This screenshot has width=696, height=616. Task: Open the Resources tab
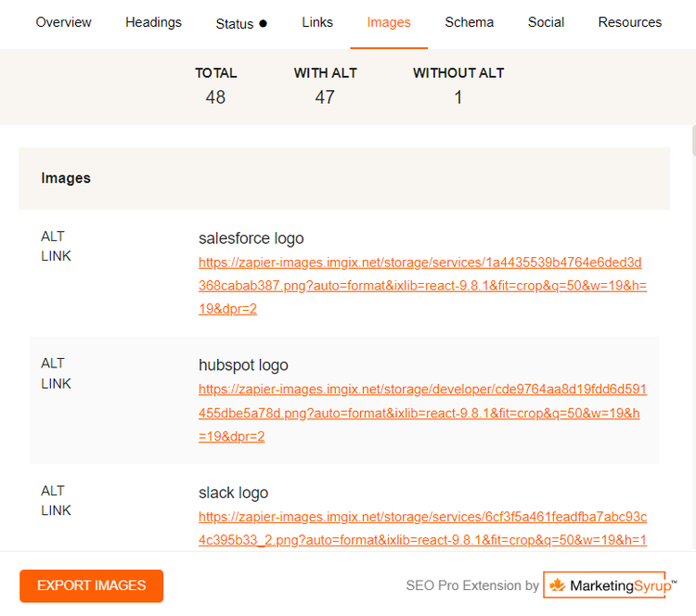coord(629,22)
